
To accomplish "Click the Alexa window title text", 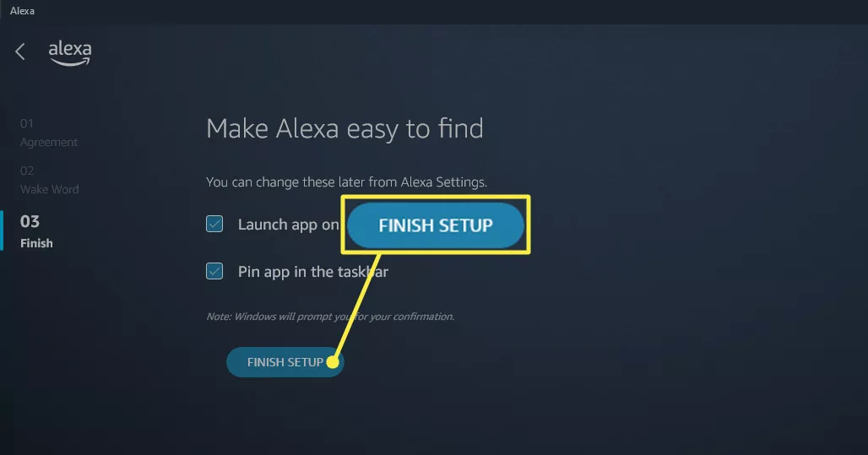I will pos(22,10).
